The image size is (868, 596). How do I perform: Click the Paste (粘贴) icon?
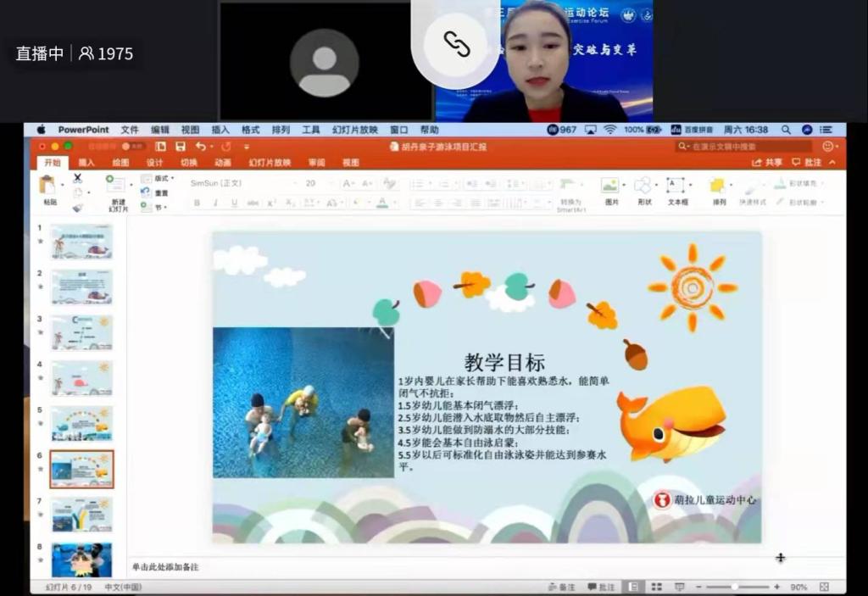[49, 186]
